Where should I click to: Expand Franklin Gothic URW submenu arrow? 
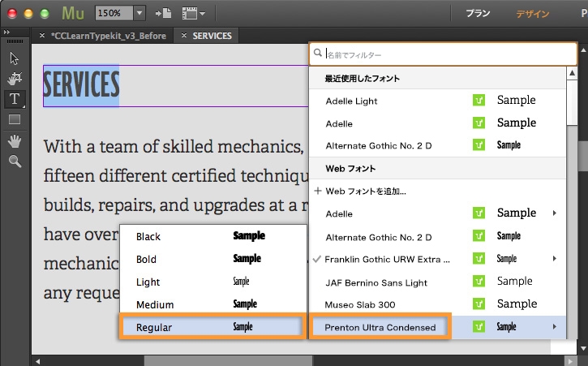pyautogui.click(x=554, y=259)
